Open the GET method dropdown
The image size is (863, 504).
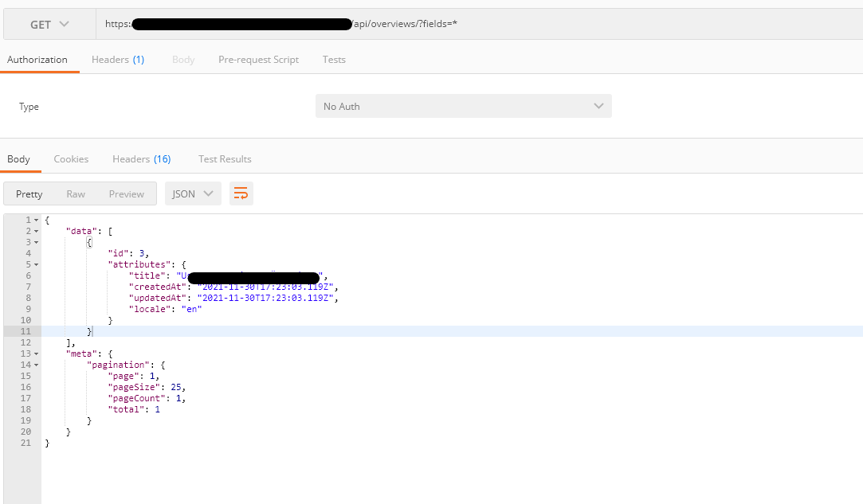(49, 24)
